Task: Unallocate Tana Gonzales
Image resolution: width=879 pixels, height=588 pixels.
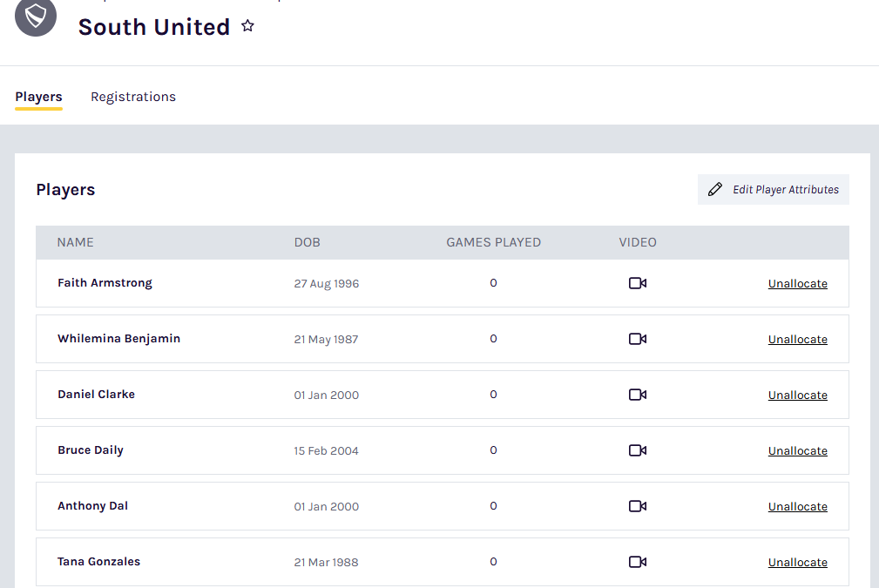Action: tap(797, 563)
